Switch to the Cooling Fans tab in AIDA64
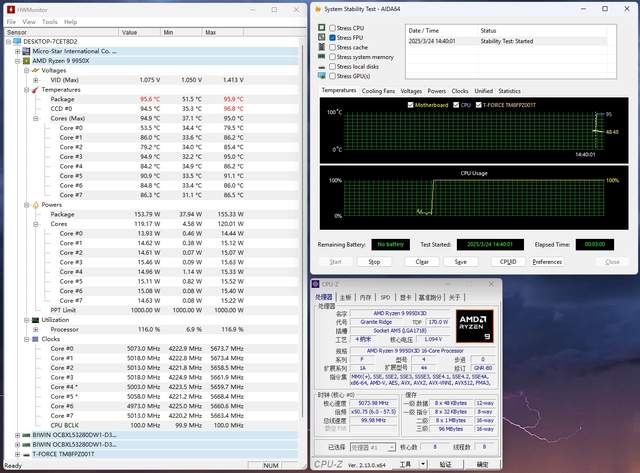This screenshot has height=473, width=640. 378,91
